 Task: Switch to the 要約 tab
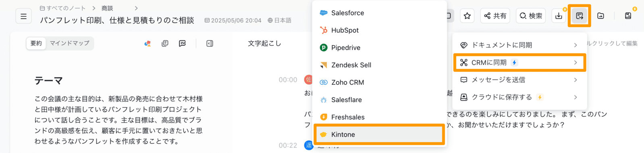(36, 43)
